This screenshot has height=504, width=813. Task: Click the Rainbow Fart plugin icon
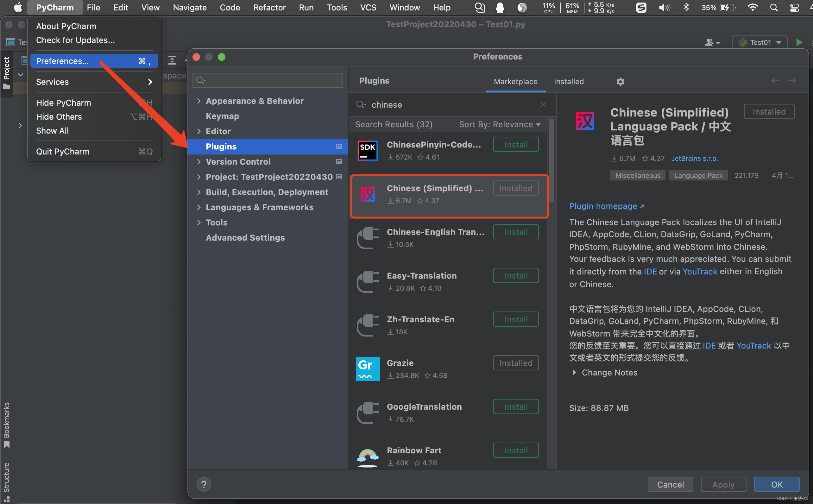(x=367, y=456)
